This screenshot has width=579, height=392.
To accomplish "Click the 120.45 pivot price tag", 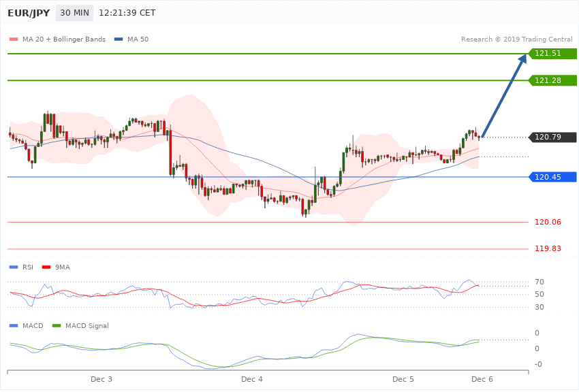I will click(x=552, y=177).
